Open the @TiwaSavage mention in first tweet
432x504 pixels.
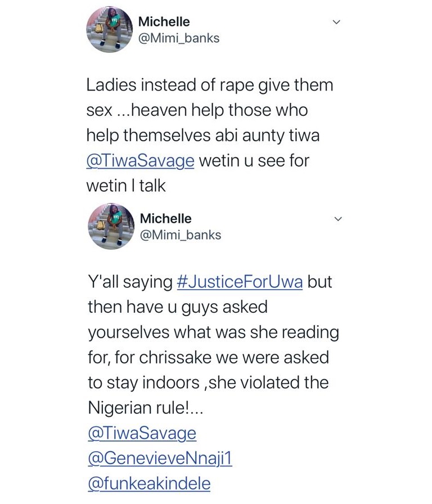pos(140,161)
